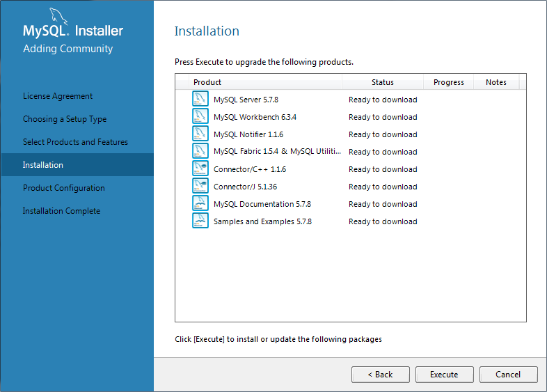Click the MySQL Documentation 5.7.8 icon
This screenshot has width=547, height=392.
(200, 203)
